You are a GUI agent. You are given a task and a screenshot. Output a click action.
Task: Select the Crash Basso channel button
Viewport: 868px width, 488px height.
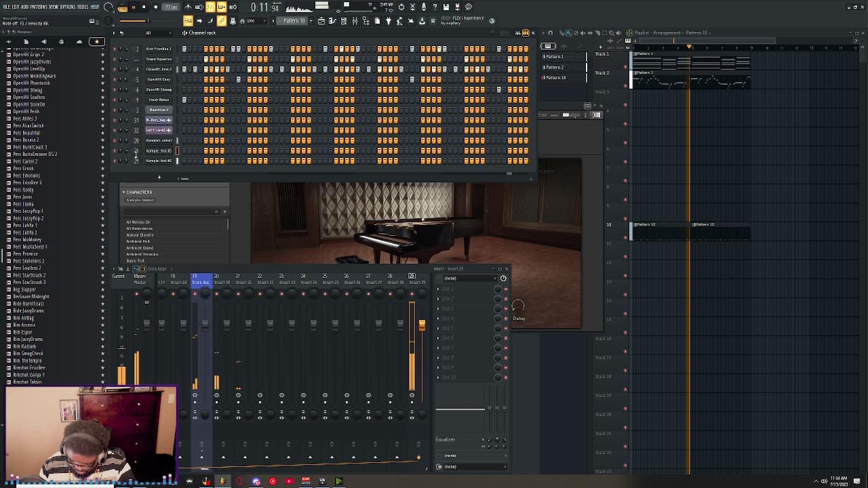click(159, 100)
